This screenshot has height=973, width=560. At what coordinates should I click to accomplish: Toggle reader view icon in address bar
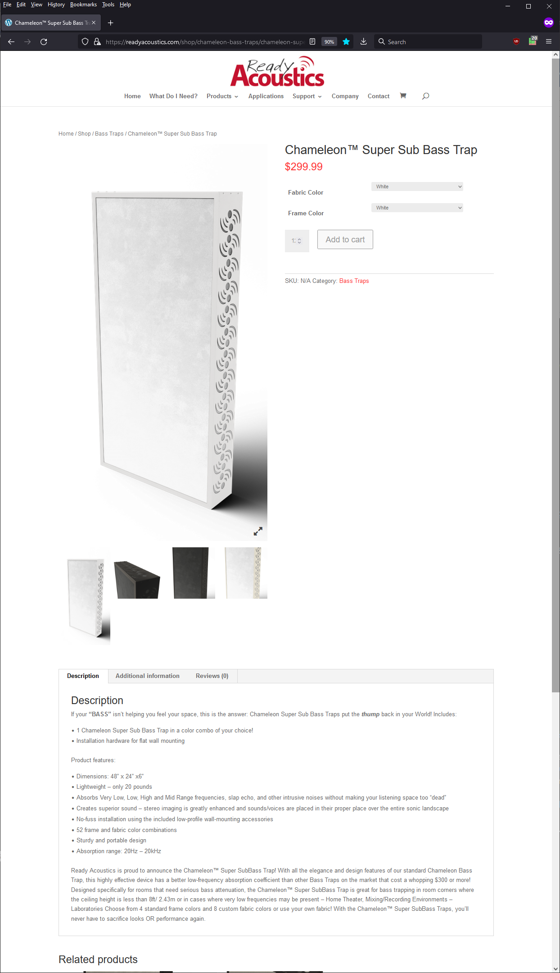pos(312,41)
